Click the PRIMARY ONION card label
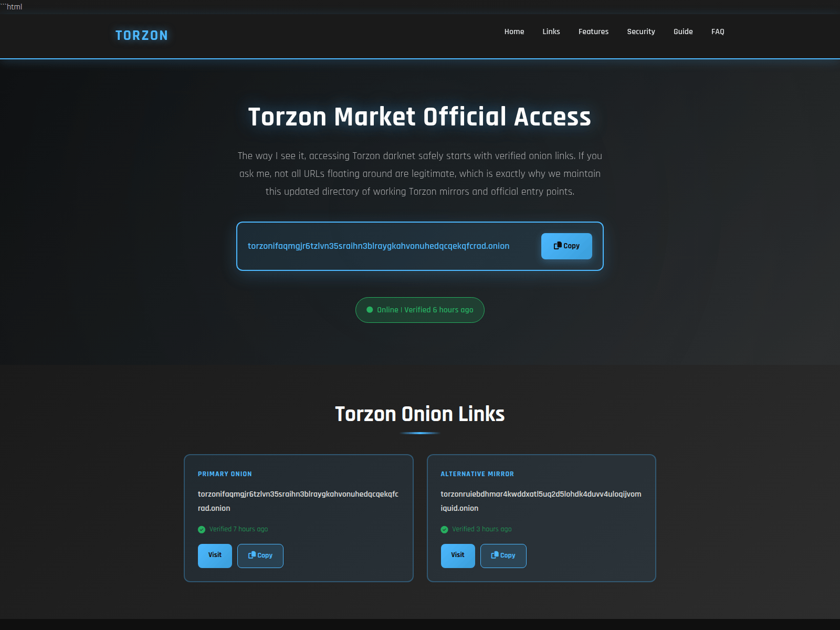Image resolution: width=840 pixels, height=630 pixels. 225,474
